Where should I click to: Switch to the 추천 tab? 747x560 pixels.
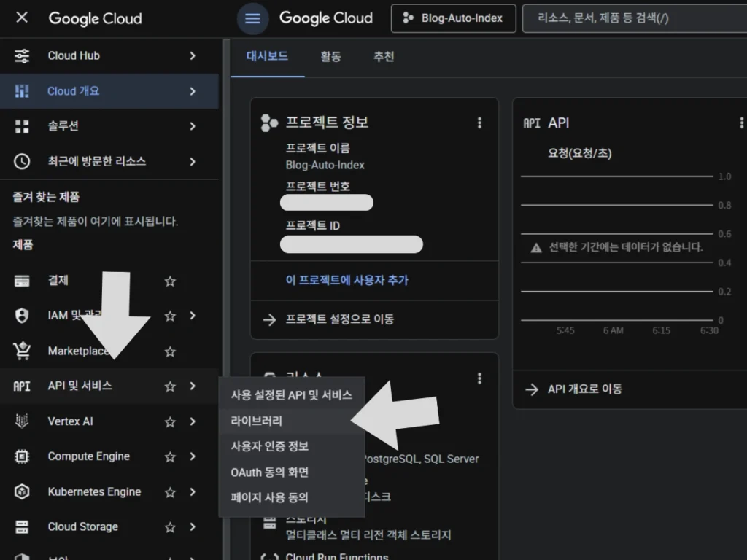(384, 57)
